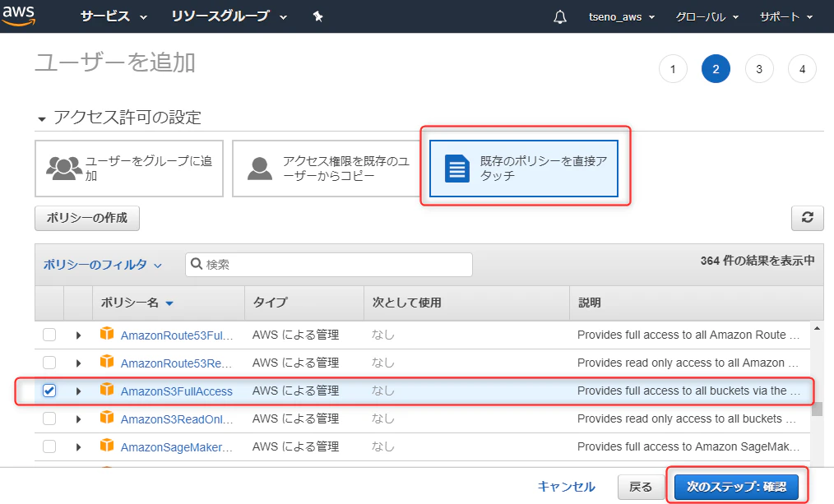Screen dimensions: 834x504
Task: Click 次のステップ: 確認 button
Action: [736, 487]
